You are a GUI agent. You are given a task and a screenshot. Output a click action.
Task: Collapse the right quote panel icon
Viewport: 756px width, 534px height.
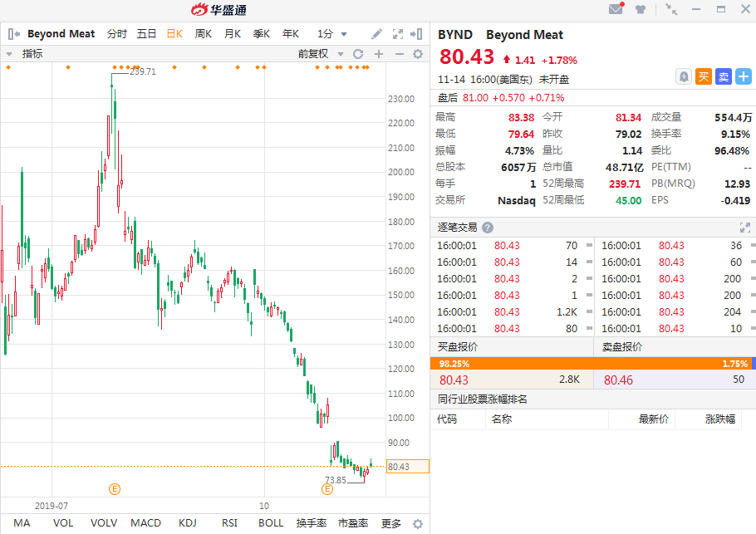416,34
